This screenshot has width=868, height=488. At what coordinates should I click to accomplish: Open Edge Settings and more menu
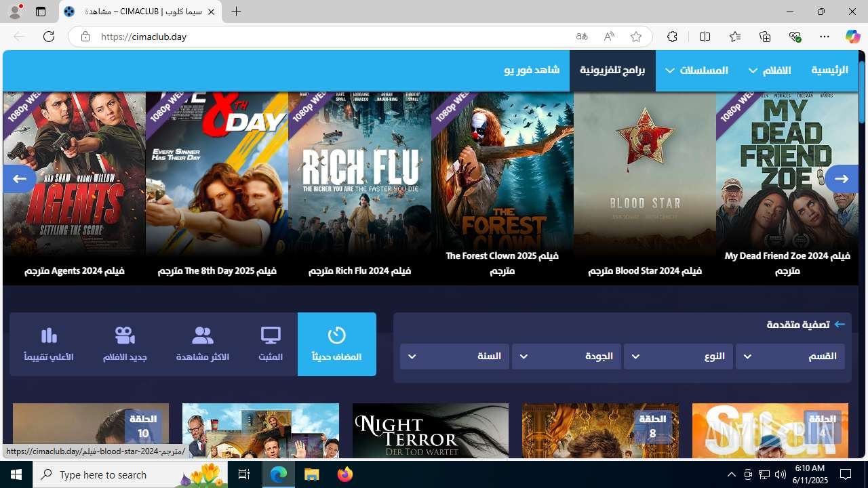825,37
